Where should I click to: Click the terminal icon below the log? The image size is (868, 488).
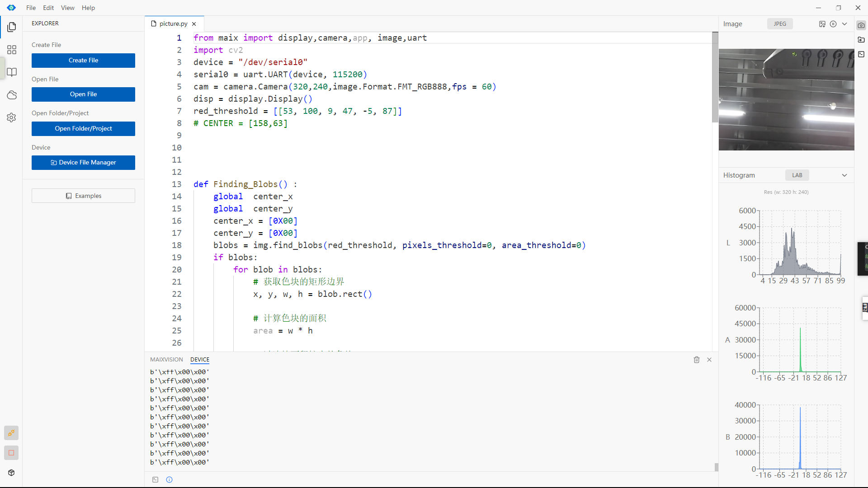[156, 480]
